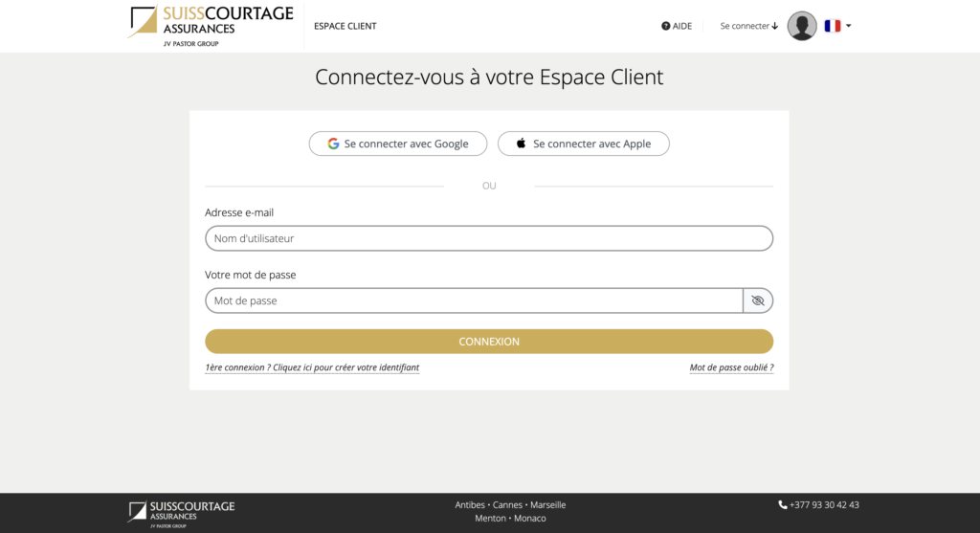Screen dimensions: 980x533
Task: Open the ESPACE CLIENT menu item
Action: pos(345,27)
